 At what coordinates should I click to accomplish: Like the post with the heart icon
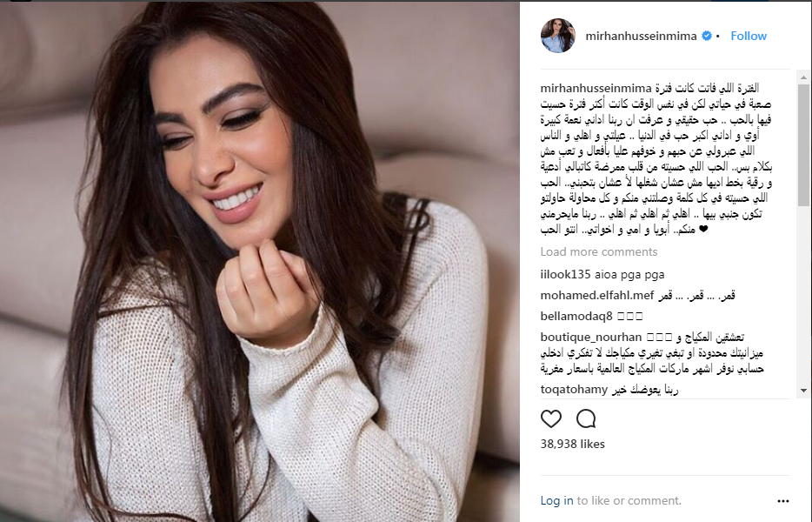tap(551, 418)
